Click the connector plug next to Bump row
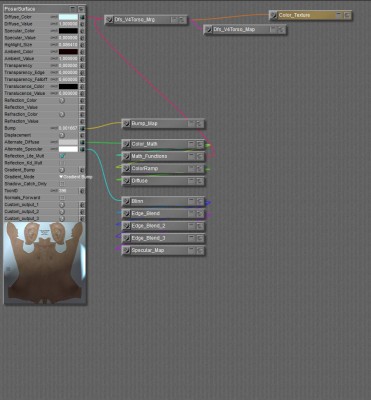 pyautogui.click(x=82, y=128)
